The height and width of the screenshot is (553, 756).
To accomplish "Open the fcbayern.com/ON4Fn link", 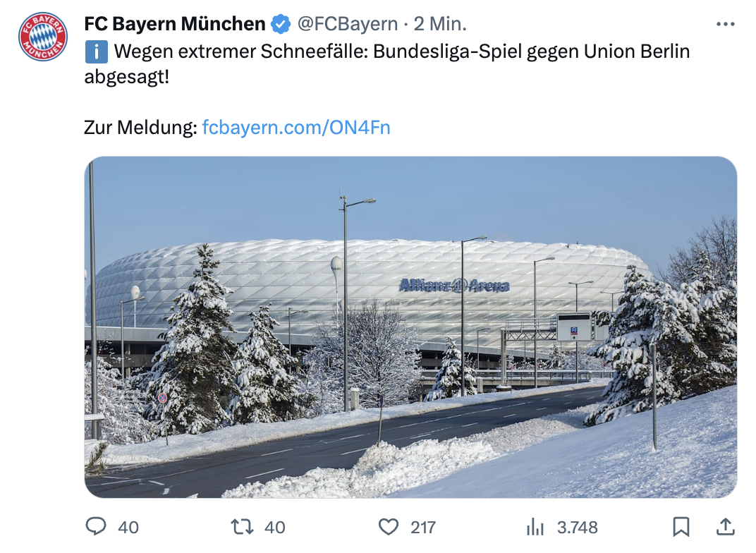I will [x=296, y=128].
